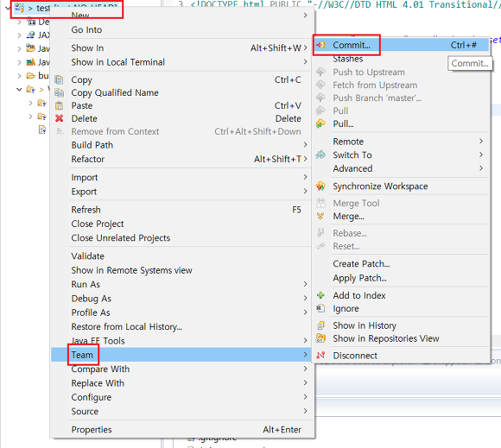The width and height of the screenshot is (501, 448).
Task: Expand the New submenu arrow
Action: (x=306, y=16)
